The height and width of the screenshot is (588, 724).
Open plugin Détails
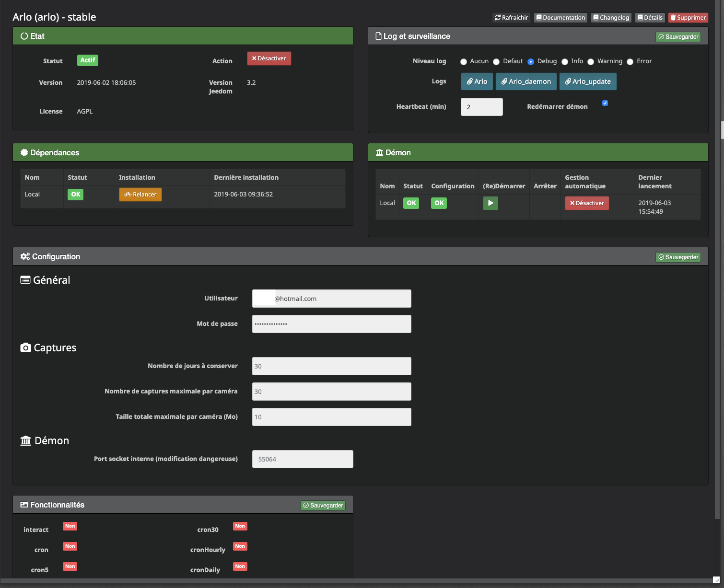pos(650,18)
